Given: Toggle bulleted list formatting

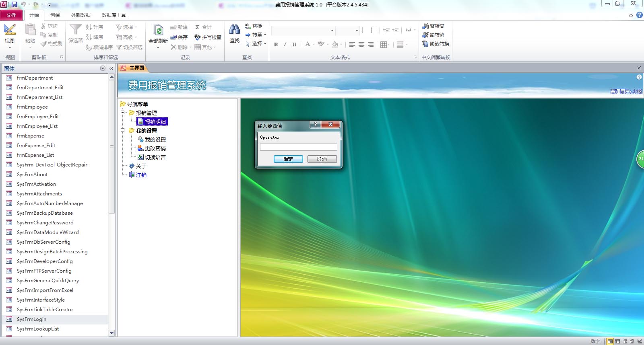Looking at the screenshot, I should [365, 30].
